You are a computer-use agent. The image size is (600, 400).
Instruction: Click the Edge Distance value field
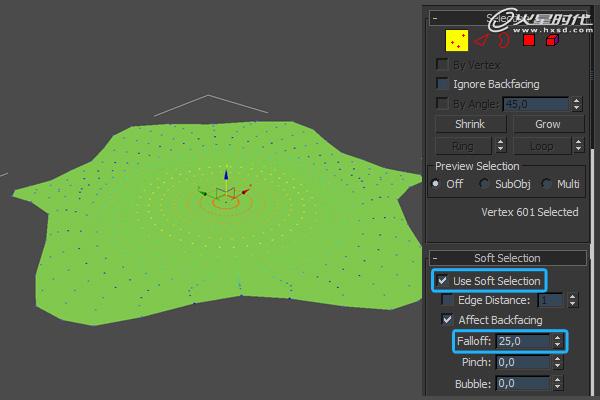[551, 300]
